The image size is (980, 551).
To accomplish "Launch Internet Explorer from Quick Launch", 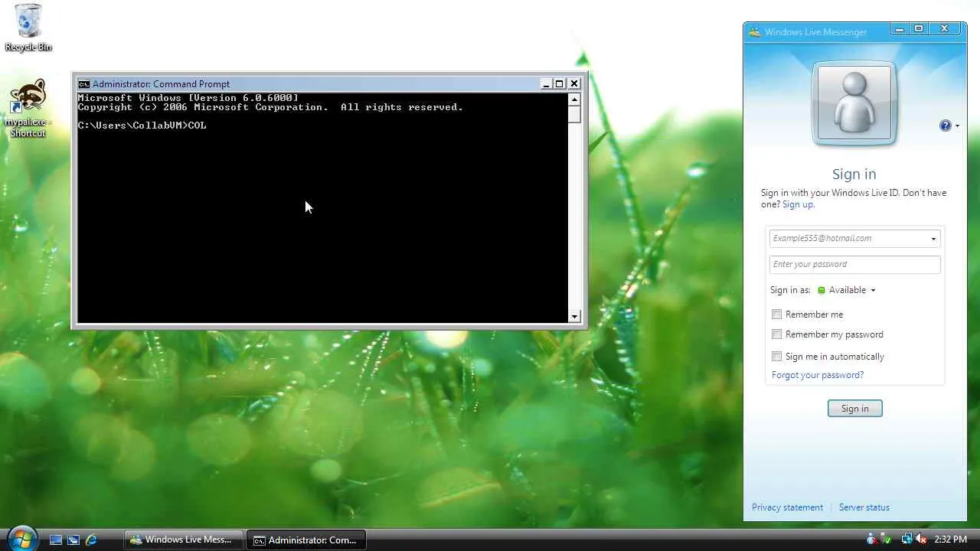I will (x=91, y=540).
